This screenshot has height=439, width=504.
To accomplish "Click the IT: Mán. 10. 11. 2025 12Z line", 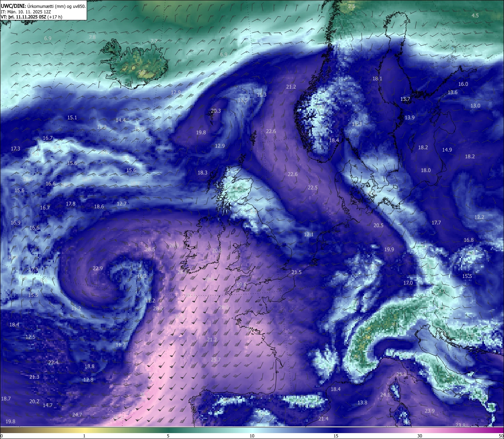I will (26, 11).
